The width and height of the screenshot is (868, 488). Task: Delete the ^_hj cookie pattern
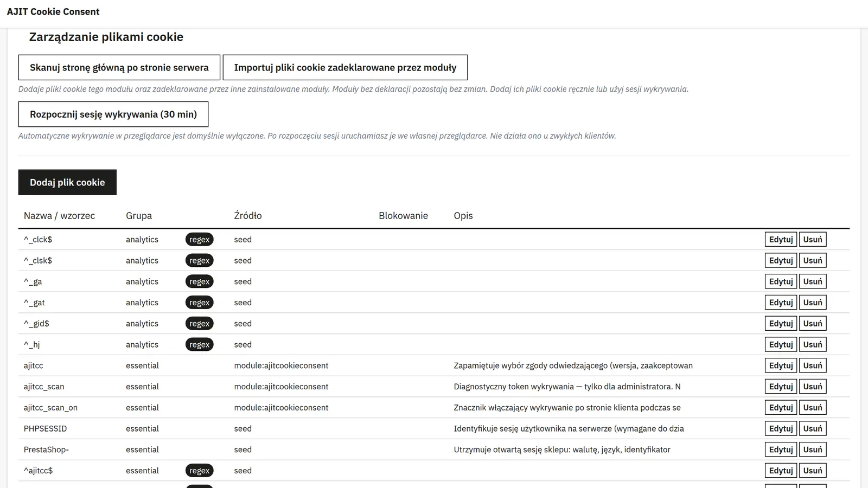coord(813,344)
